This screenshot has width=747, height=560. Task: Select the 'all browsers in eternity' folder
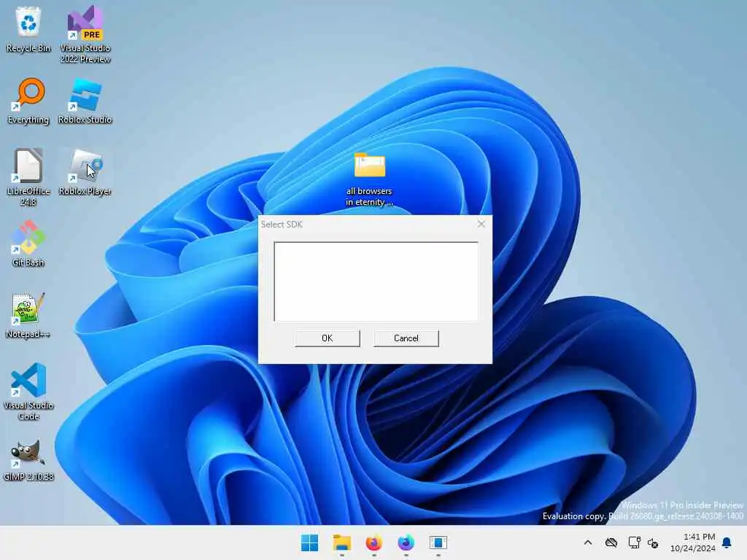370,179
